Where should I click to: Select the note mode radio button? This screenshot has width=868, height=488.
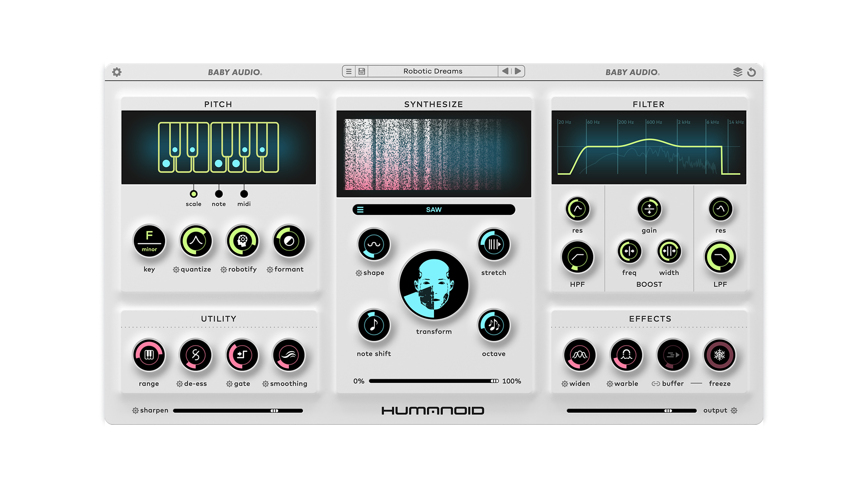[x=219, y=194]
